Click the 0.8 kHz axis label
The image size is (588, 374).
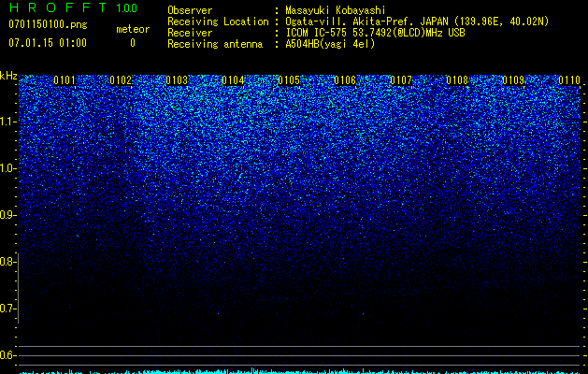[8, 262]
